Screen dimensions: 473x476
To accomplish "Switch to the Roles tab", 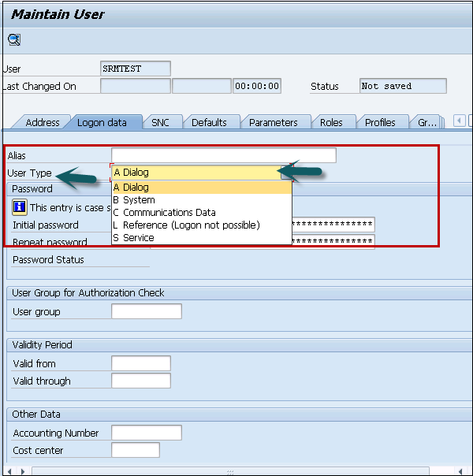I will click(x=331, y=123).
